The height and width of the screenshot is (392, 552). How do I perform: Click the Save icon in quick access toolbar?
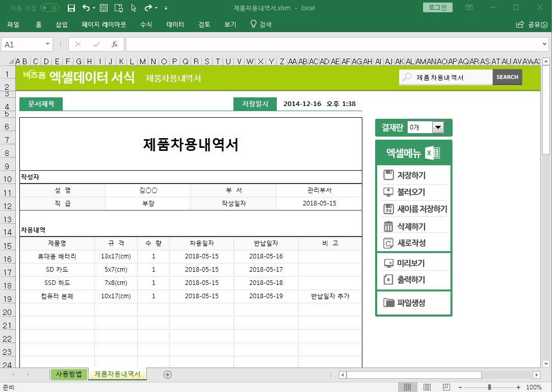[71, 8]
